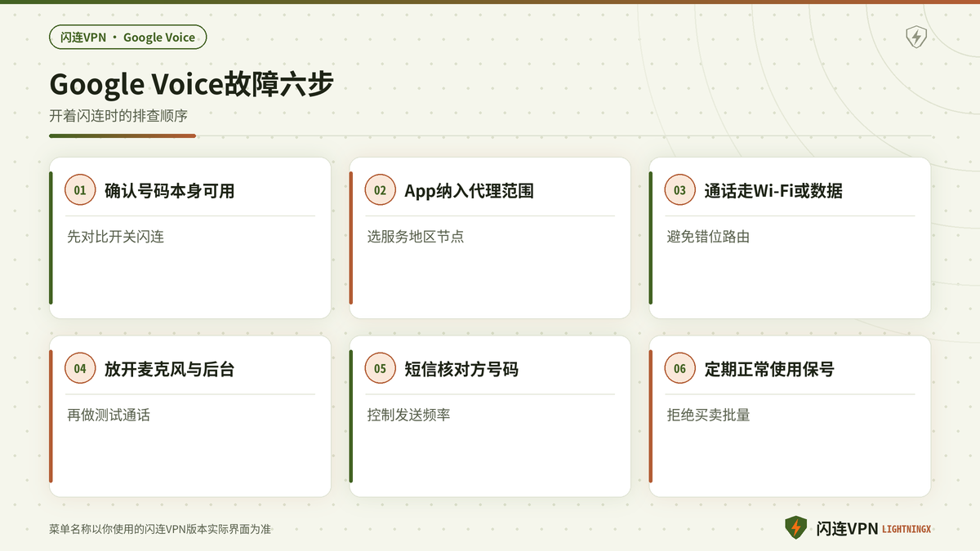Select the 05 step number badge
Viewport: 980px width, 551px height.
point(380,369)
